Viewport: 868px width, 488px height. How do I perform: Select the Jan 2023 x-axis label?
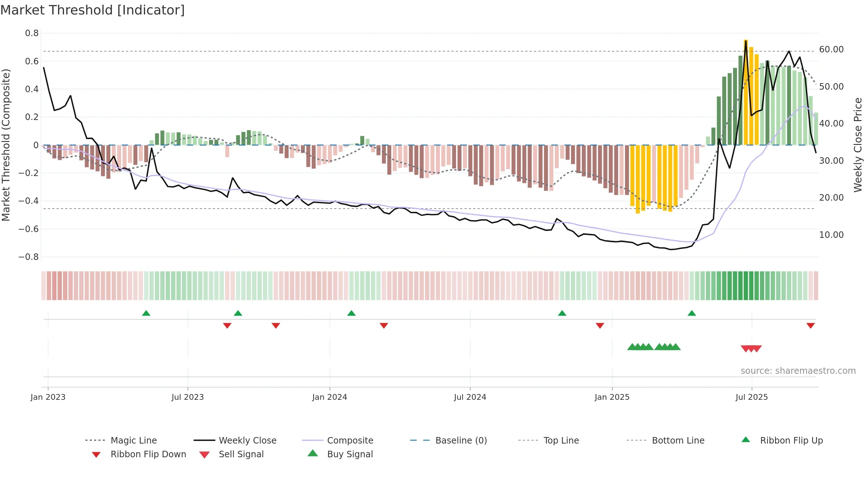48,397
